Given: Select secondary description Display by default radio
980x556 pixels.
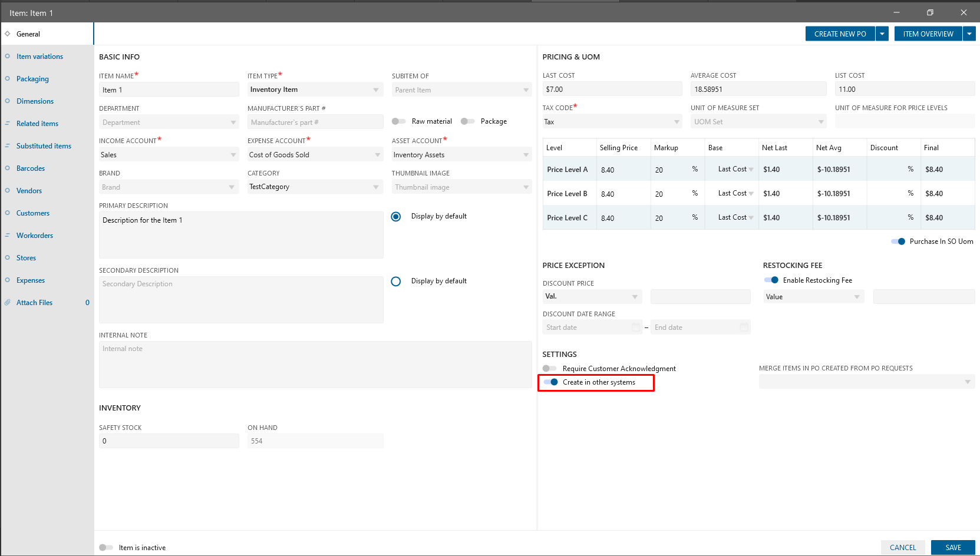Looking at the screenshot, I should [x=396, y=282].
